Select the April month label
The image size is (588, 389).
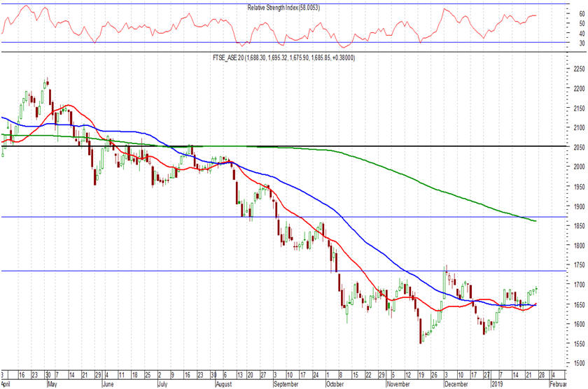tap(6, 384)
